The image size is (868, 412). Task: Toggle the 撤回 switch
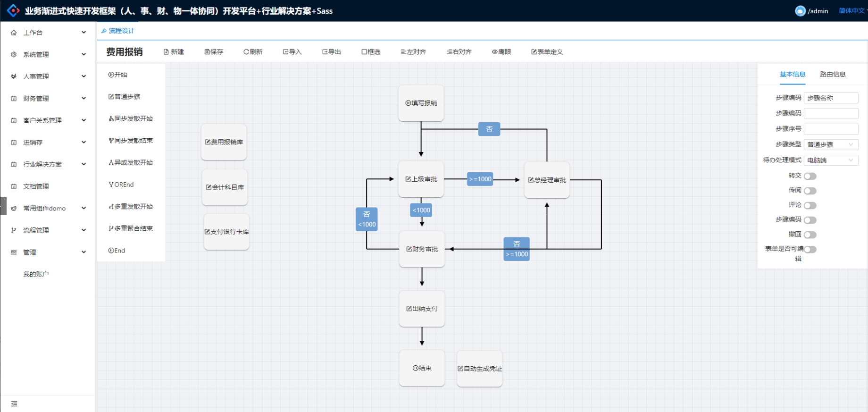[810, 235]
